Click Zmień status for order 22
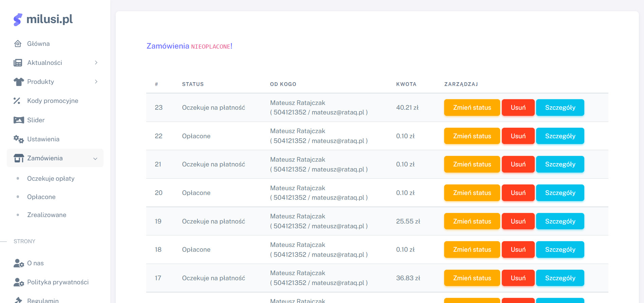 [472, 136]
